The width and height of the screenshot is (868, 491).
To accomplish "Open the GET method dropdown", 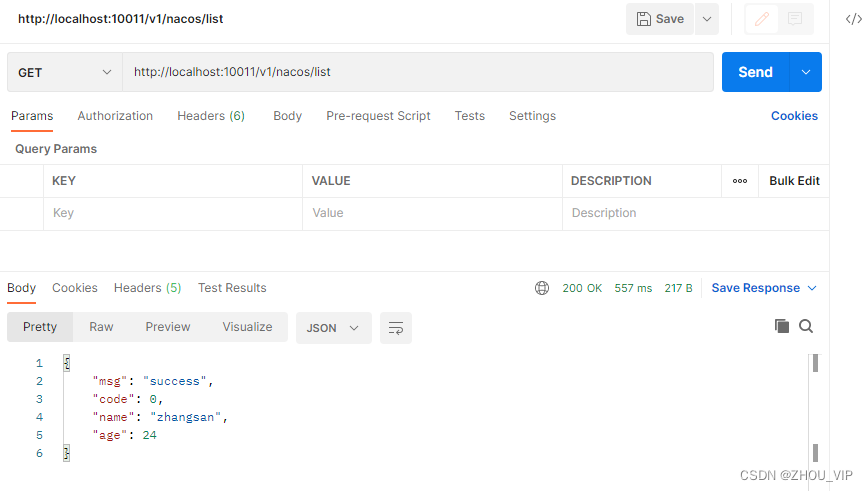I will coord(65,72).
